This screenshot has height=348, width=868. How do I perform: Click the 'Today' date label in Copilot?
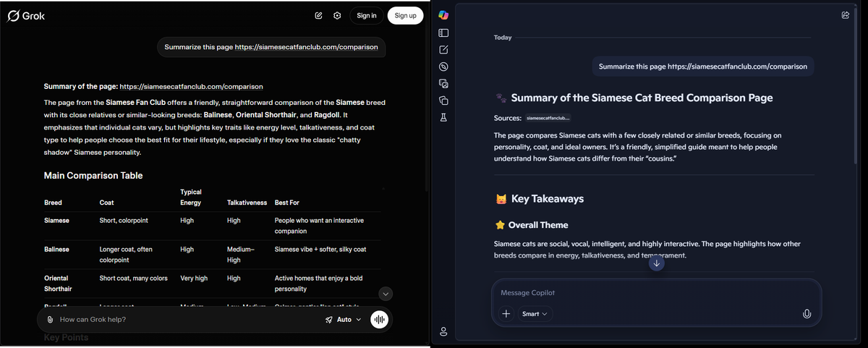click(x=503, y=38)
